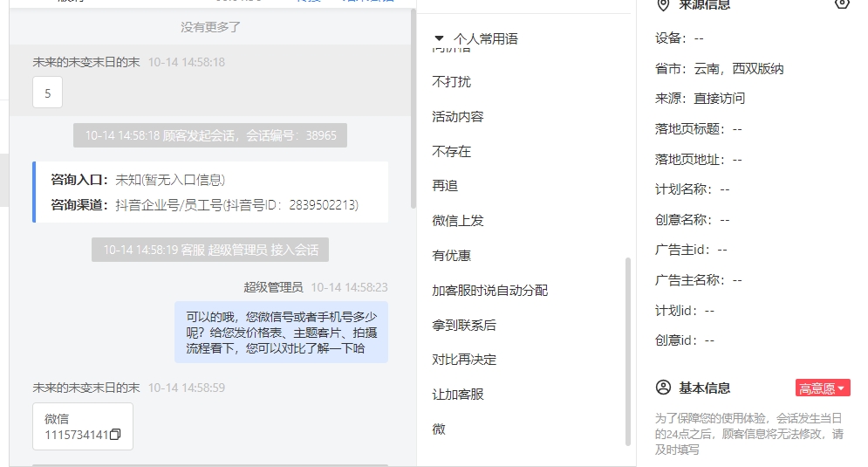Screen dimensions: 868x467
Task: Click the 广告主名称 field
Action: tap(698, 280)
